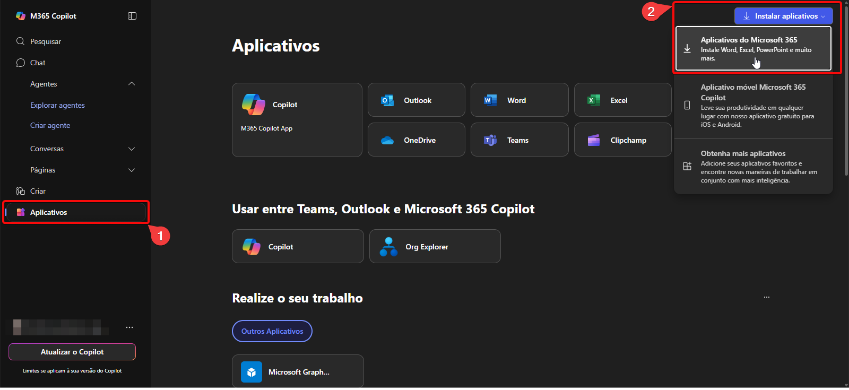849x390 pixels.
Task: Open the Microsoft Graph app card
Action: [x=298, y=371]
